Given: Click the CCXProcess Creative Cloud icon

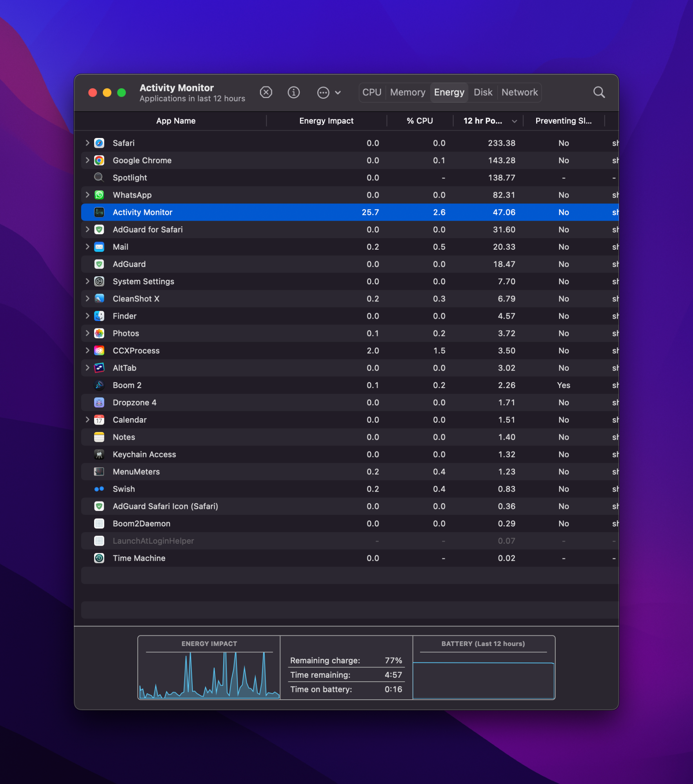Looking at the screenshot, I should 99,350.
